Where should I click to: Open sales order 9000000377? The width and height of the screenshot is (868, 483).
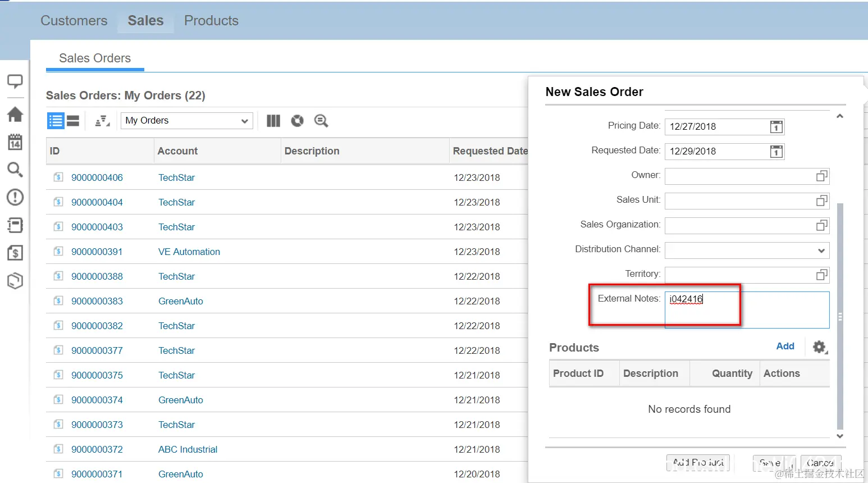coord(97,351)
